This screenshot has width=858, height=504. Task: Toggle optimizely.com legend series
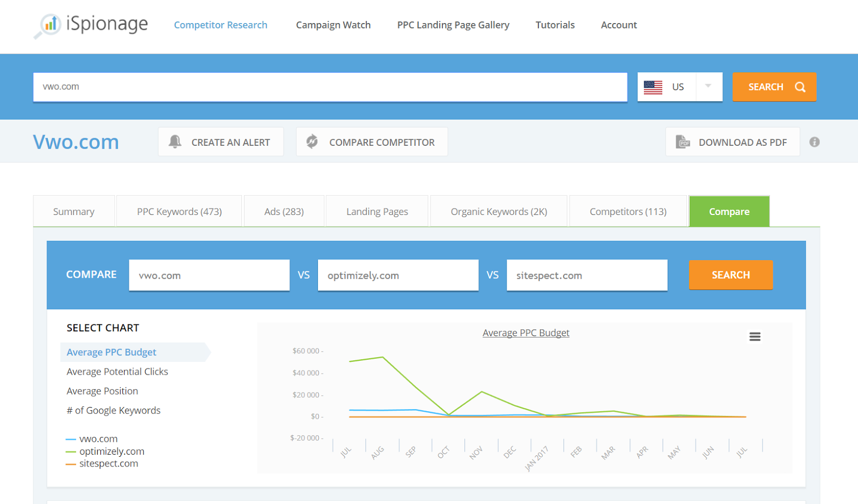click(105, 451)
